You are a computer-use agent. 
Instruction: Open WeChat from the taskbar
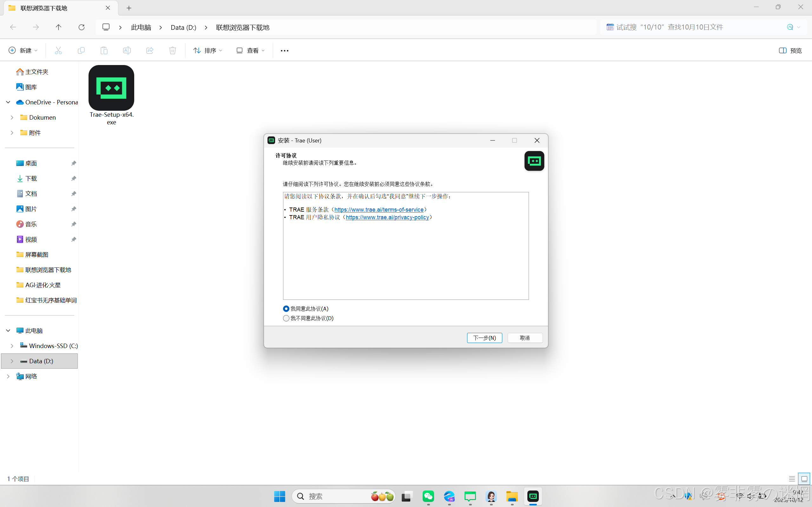click(428, 496)
